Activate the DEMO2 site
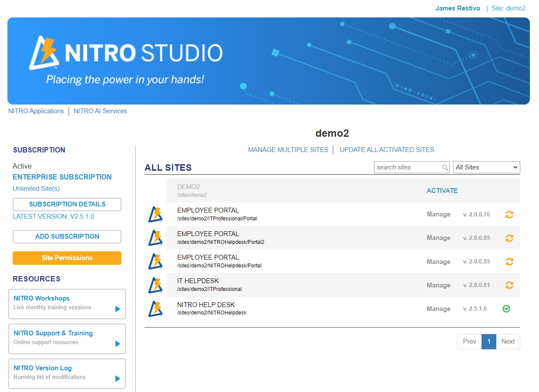Screen dimensions: 539x392 pos(442,190)
